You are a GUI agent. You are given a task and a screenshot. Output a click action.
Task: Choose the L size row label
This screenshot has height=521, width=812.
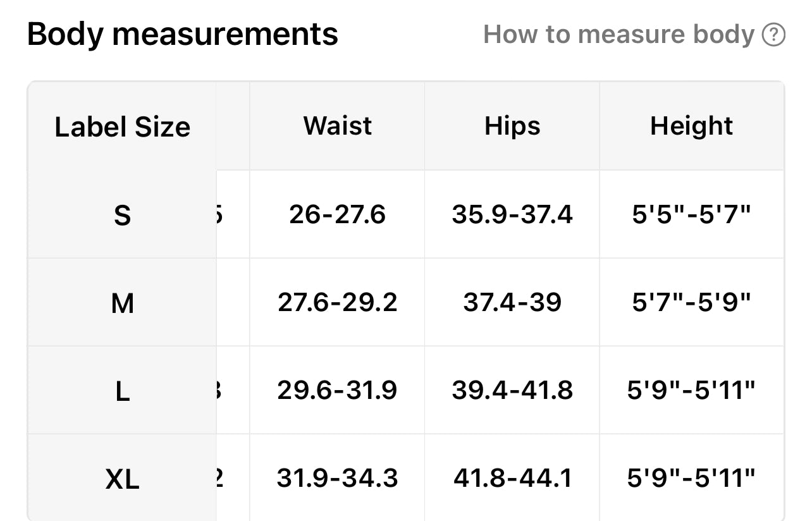pos(122,391)
